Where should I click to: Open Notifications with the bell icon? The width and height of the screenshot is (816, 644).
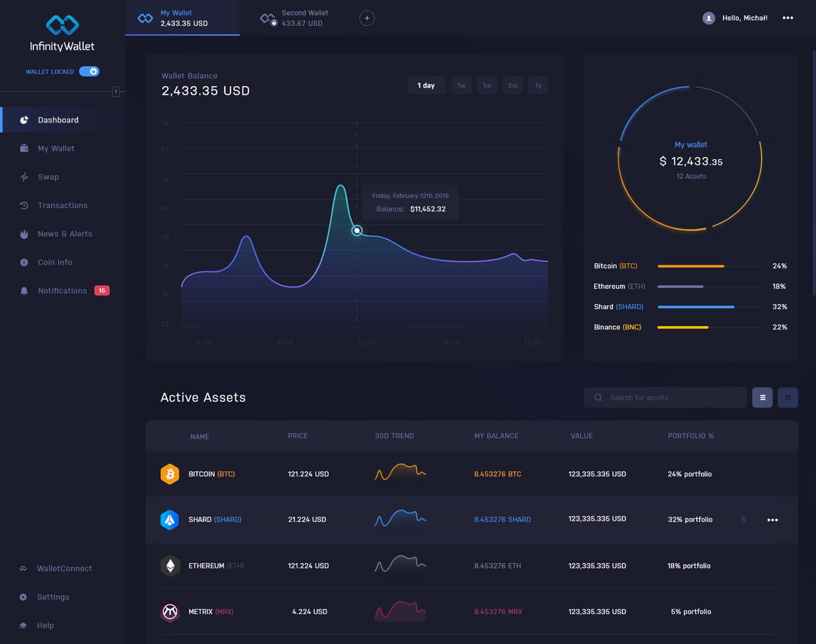coord(24,291)
